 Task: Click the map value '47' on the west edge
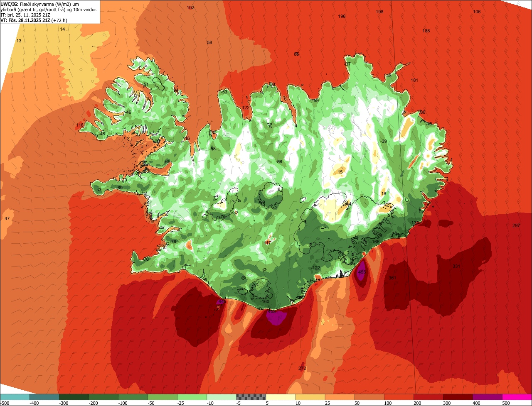7,218
